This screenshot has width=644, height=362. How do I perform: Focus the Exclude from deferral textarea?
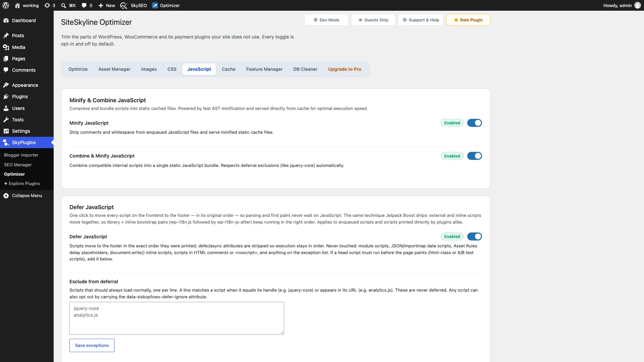click(177, 318)
